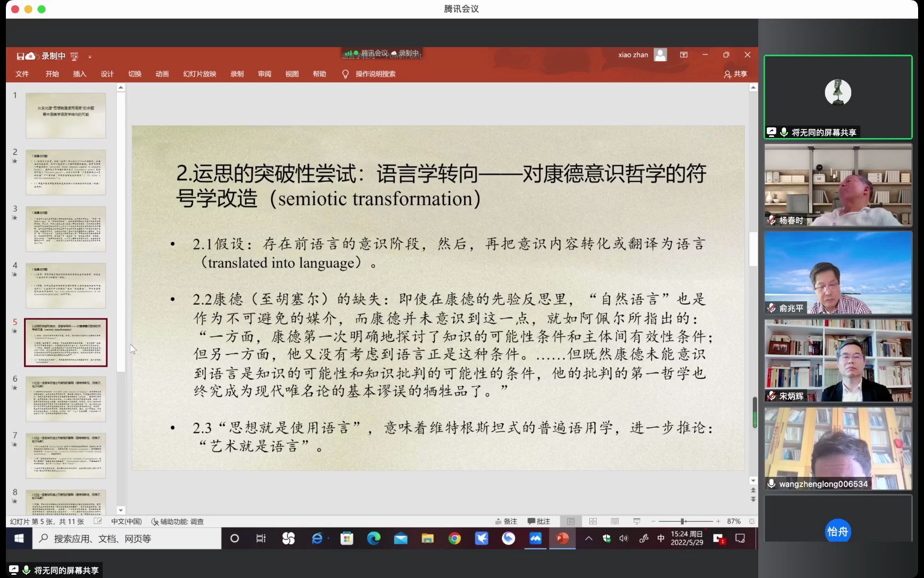Click the start-from-beginning presentation icon in quick access toolbar
This screenshot has height=578, width=924.
74,56
